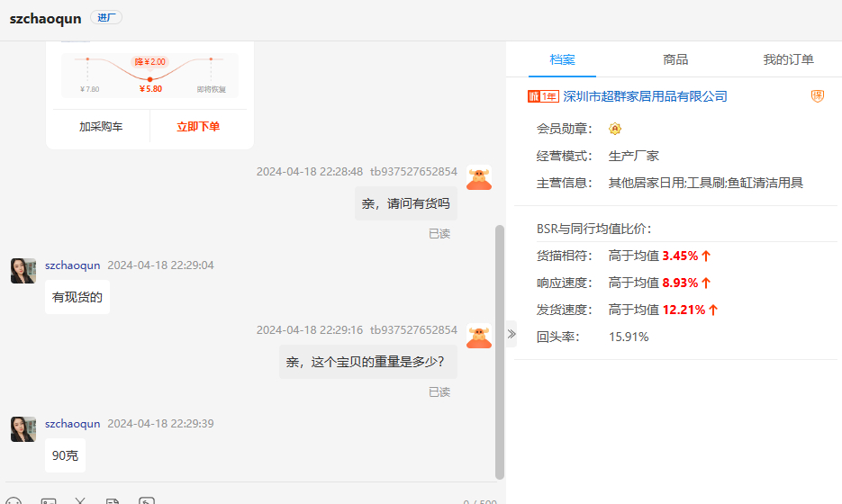
Task: Click the buyer's orange bull avatar
Action: click(x=479, y=178)
